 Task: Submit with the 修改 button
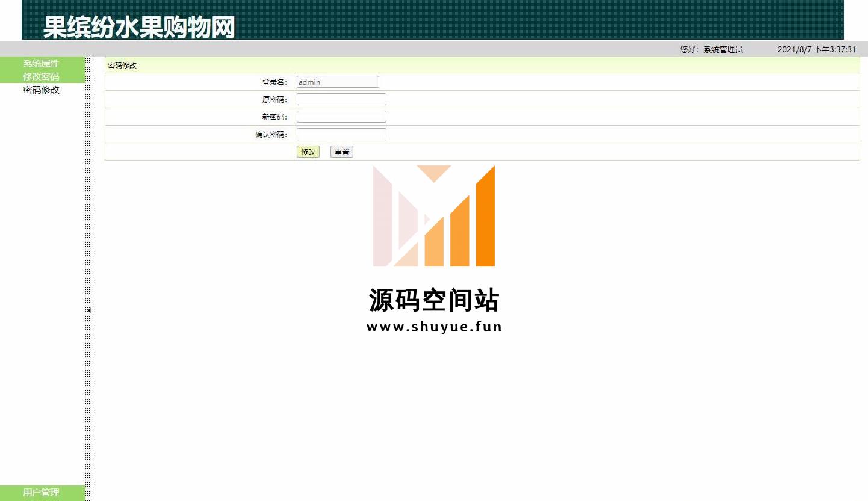tap(308, 152)
